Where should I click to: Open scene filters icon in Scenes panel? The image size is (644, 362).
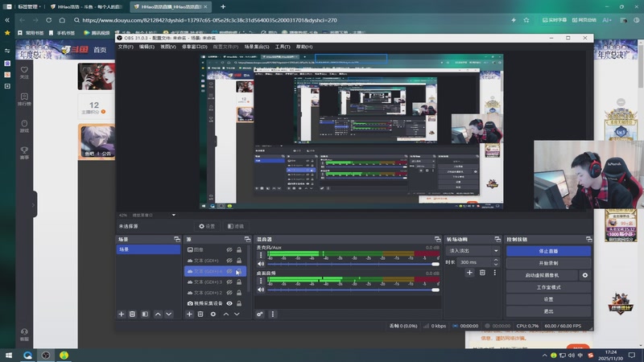point(145,314)
